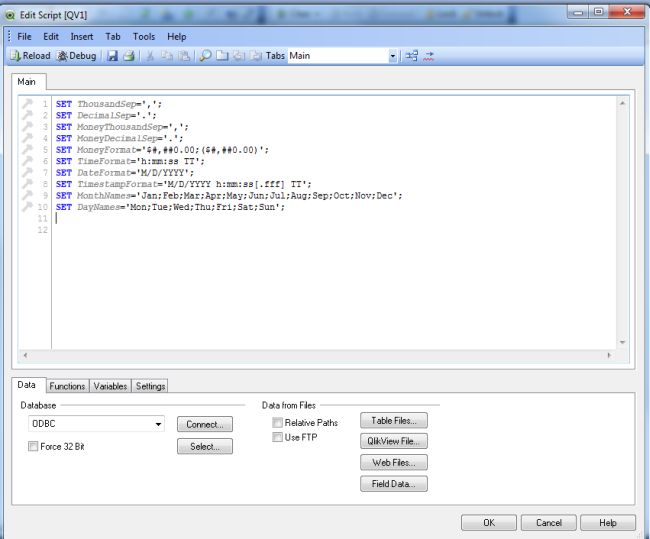Image resolution: width=650 pixels, height=539 pixels.
Task: Add a new script tab icon
Action: click(222, 56)
